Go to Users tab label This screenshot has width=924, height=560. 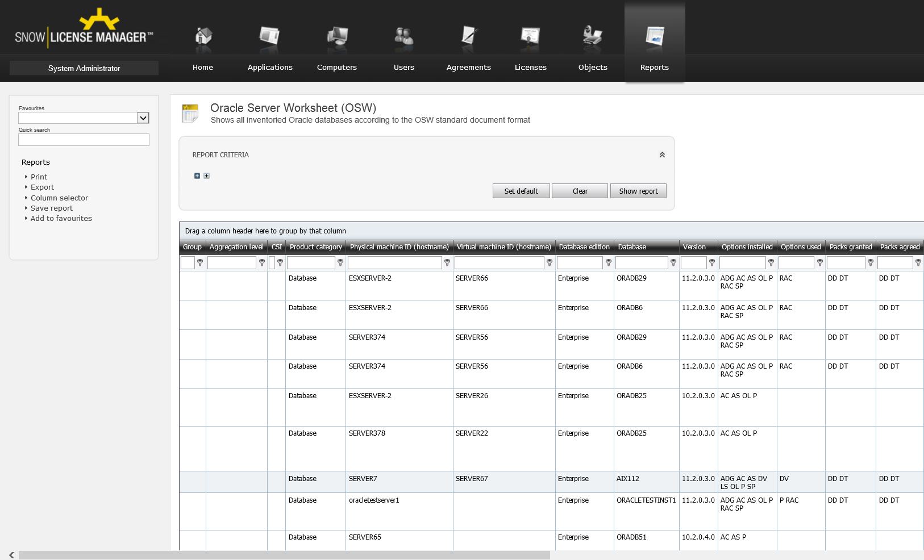click(404, 67)
